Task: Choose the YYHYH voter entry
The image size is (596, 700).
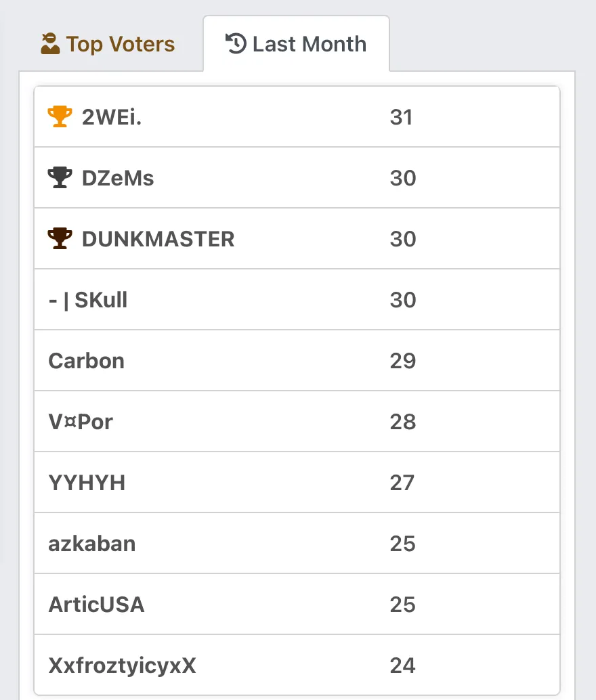Action: click(297, 483)
